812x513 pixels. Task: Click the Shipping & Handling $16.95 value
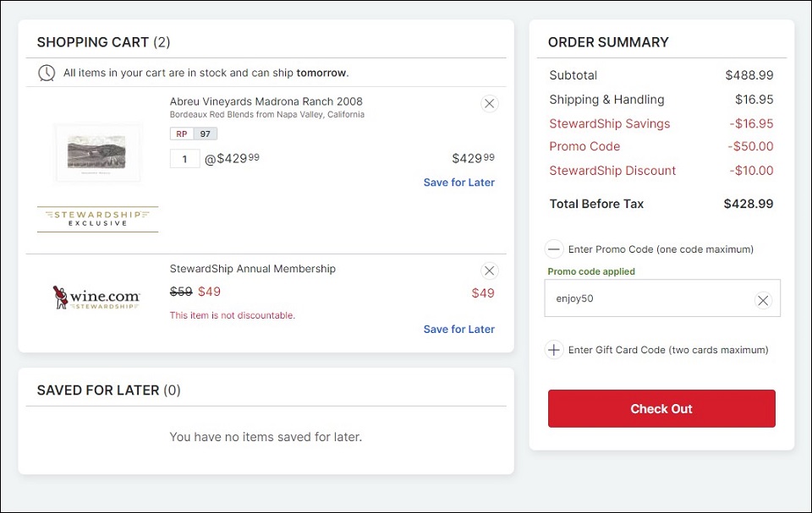754,100
